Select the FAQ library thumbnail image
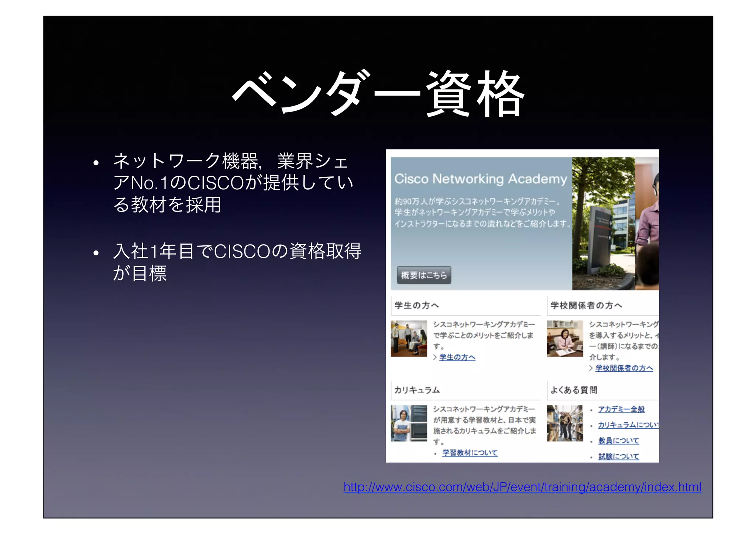 pyautogui.click(x=565, y=423)
